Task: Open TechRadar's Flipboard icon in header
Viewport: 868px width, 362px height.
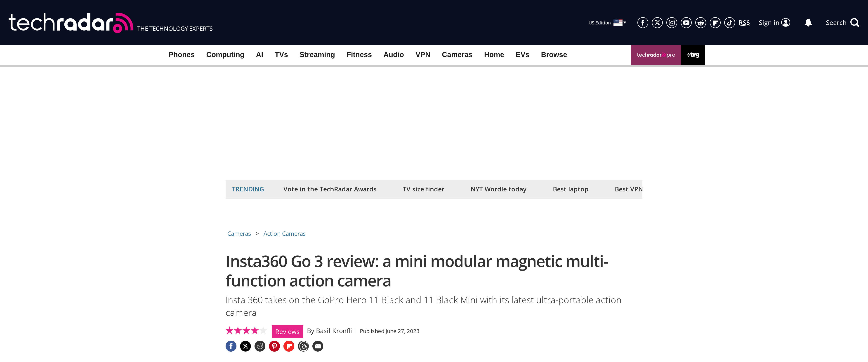Action: 715,23
